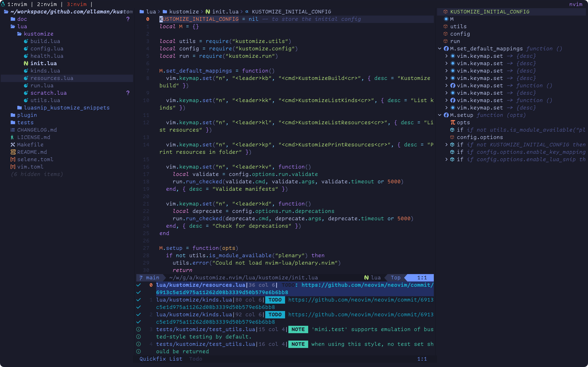Image resolution: width=588 pixels, height=367 pixels.
Task: Click the selene.toml file icon
Action: point(13,159)
